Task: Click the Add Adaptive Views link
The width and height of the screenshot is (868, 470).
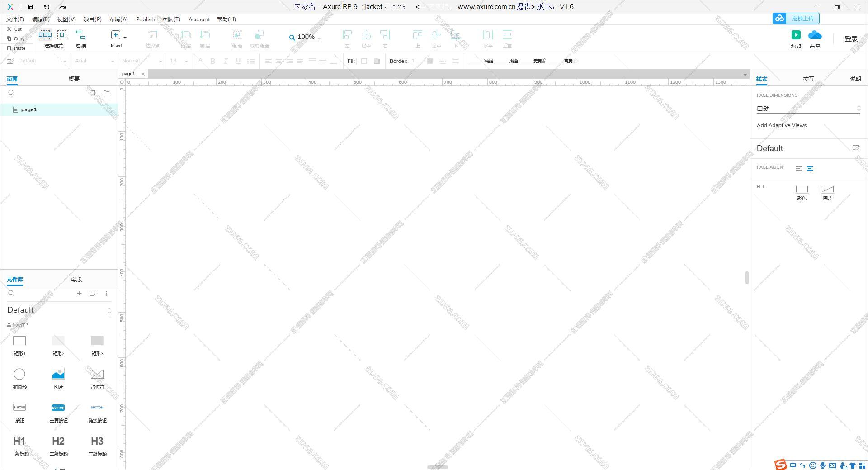Action: tap(781, 125)
